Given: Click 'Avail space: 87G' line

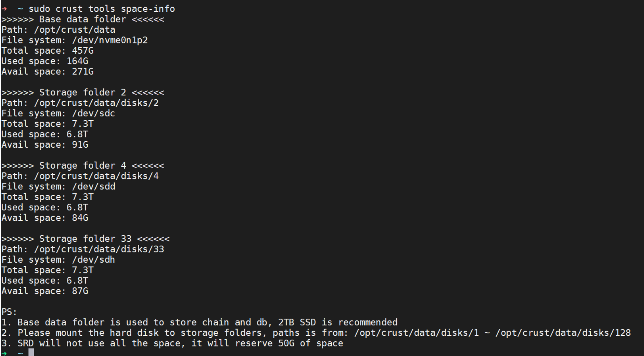Looking at the screenshot, I should click(x=45, y=291).
